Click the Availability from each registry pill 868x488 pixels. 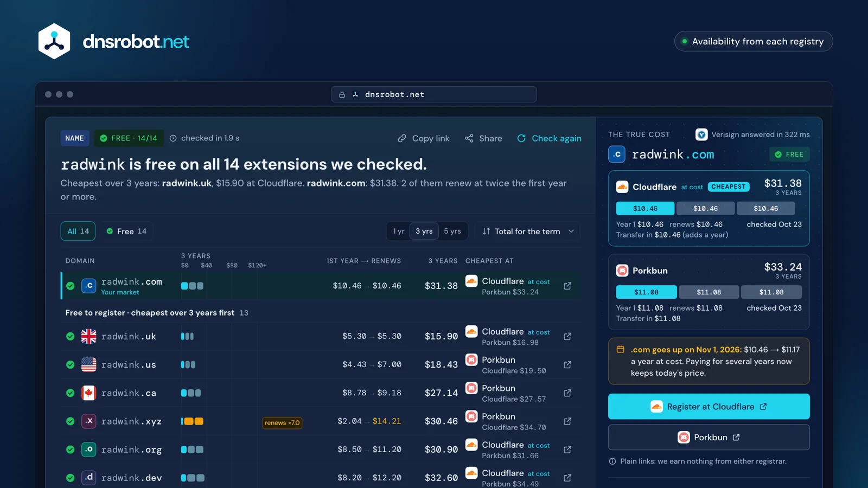coord(754,41)
